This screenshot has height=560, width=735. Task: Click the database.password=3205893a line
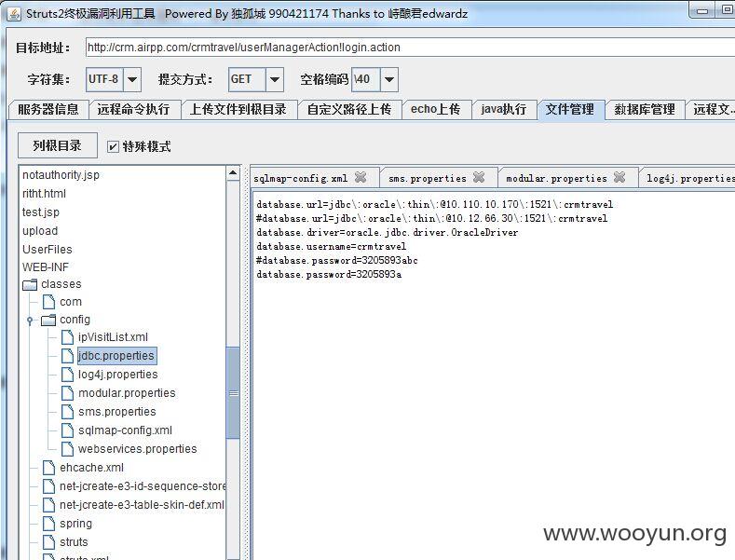(x=329, y=274)
